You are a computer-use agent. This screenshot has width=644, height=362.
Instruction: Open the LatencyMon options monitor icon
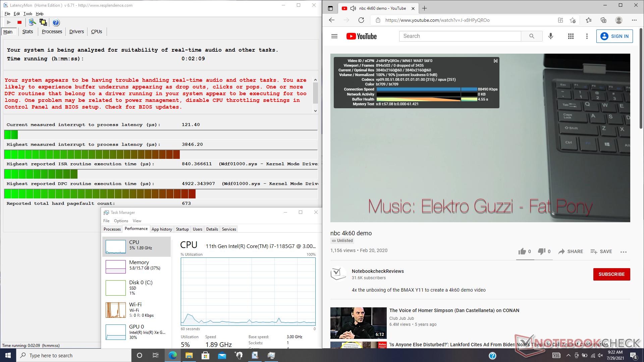tap(32, 22)
